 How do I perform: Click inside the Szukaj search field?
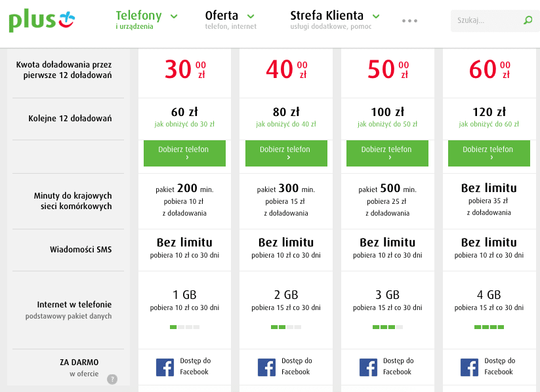tap(486, 21)
